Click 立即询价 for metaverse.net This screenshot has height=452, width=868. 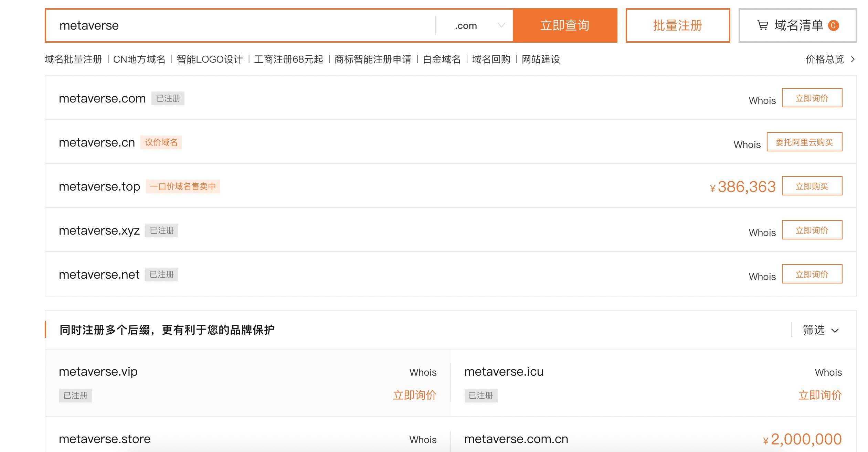pos(812,274)
